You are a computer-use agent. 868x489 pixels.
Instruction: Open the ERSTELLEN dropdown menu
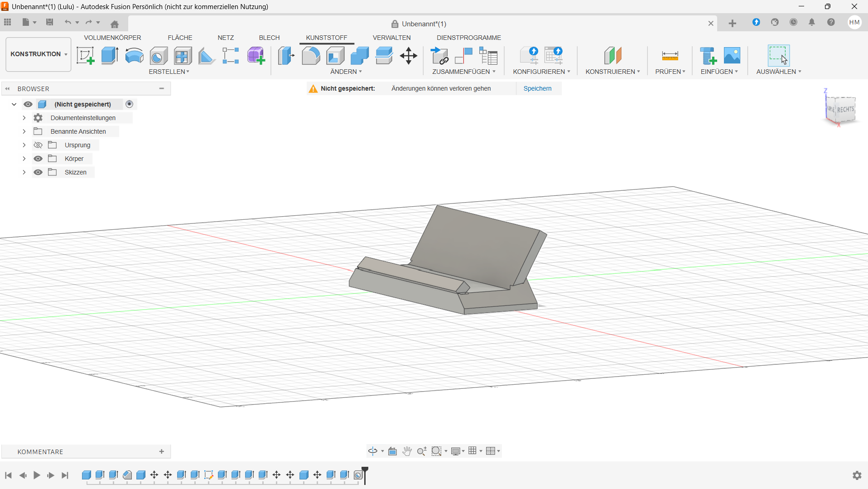(x=169, y=72)
